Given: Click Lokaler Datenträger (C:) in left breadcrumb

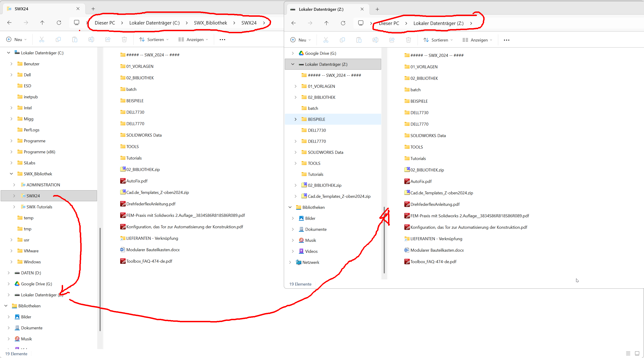Looking at the screenshot, I should pyautogui.click(x=154, y=23).
